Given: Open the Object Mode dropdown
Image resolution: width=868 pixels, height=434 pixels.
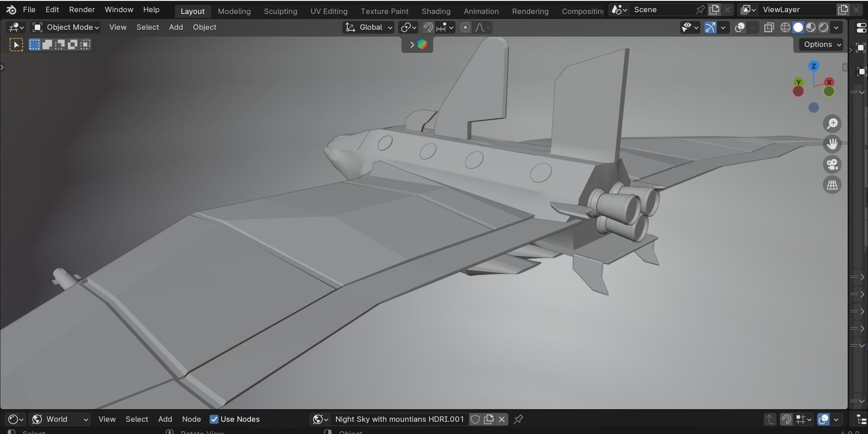Looking at the screenshot, I should pyautogui.click(x=66, y=28).
